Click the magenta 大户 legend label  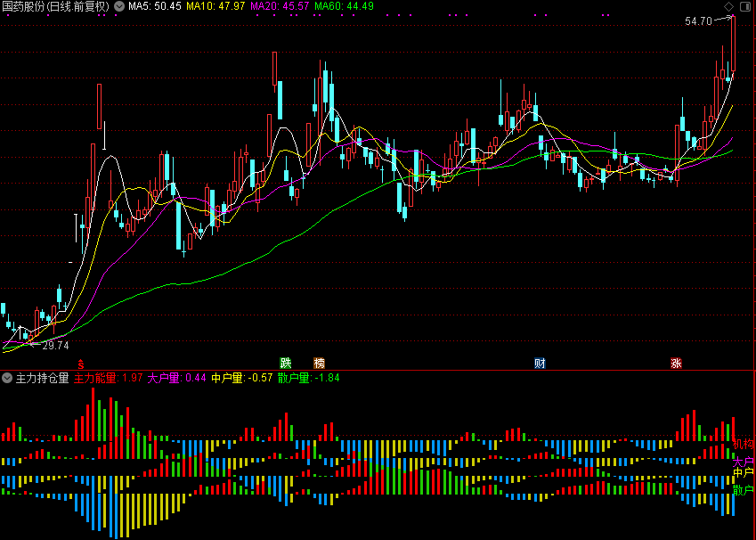pos(743,462)
